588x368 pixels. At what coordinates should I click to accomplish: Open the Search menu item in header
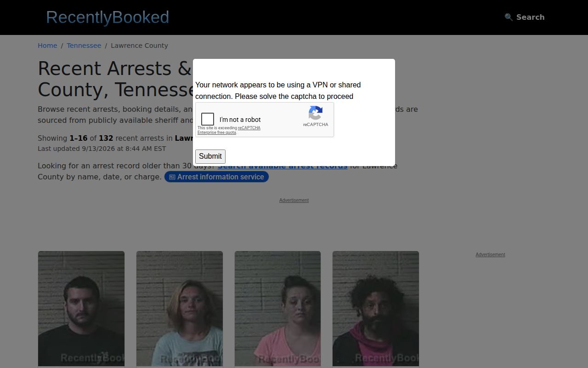pyautogui.click(x=525, y=17)
